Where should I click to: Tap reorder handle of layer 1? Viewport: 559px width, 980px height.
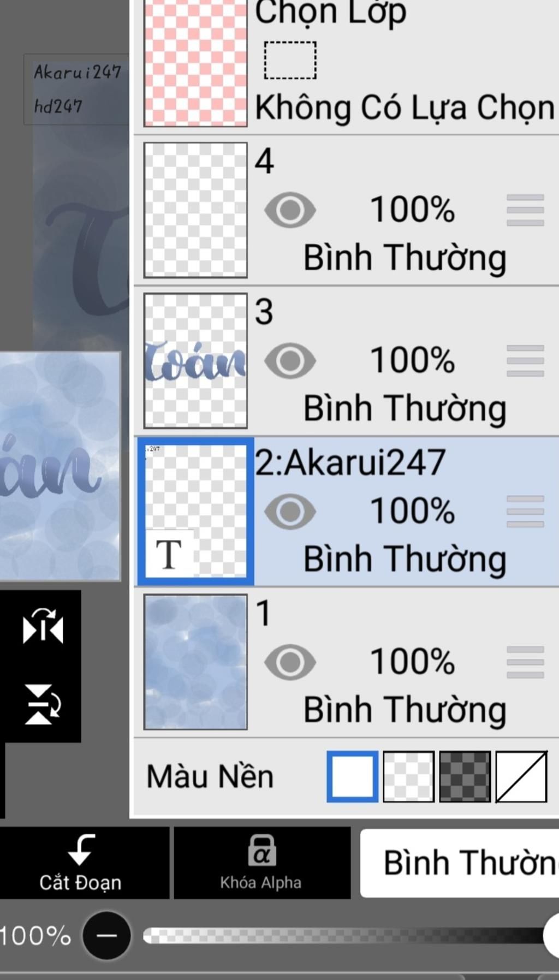coord(525,662)
